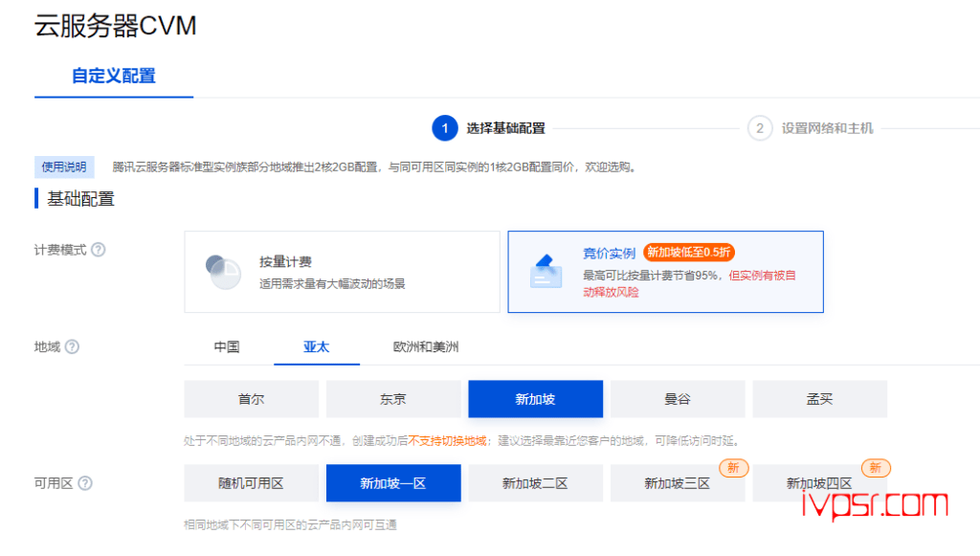Open the 可用区 help question mark icon
980x556 pixels.
(85, 483)
